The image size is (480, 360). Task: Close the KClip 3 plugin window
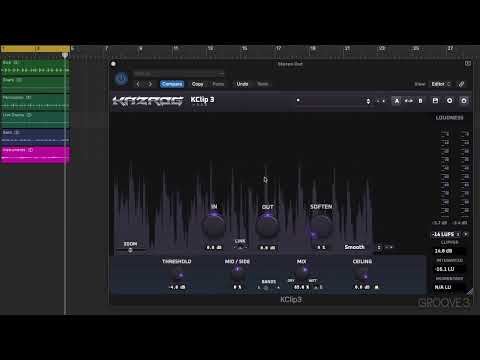(113, 64)
